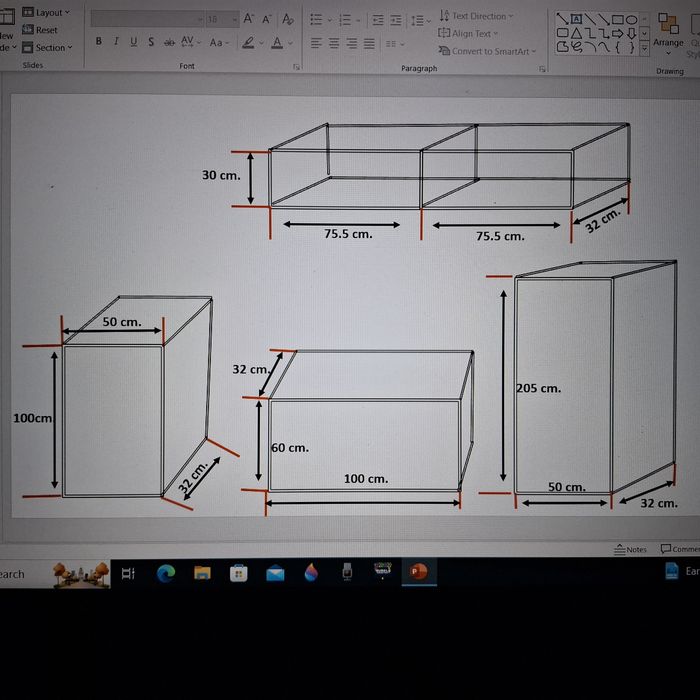Open Microsoft Store from taskbar
The image size is (700, 700).
pos(238,573)
